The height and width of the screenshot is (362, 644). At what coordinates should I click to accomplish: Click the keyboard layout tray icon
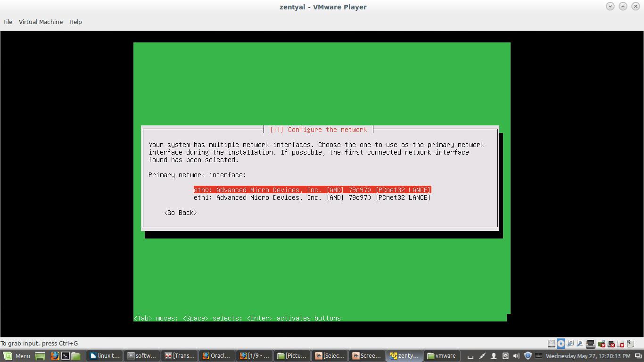tap(538, 356)
